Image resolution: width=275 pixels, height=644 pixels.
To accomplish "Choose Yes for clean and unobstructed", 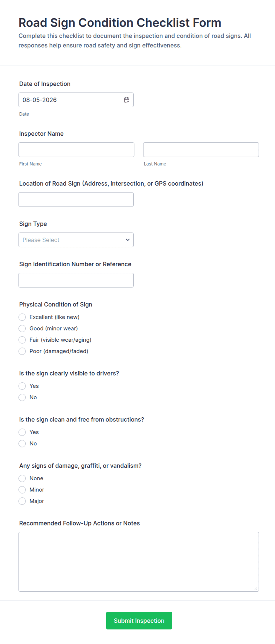I will (22, 432).
